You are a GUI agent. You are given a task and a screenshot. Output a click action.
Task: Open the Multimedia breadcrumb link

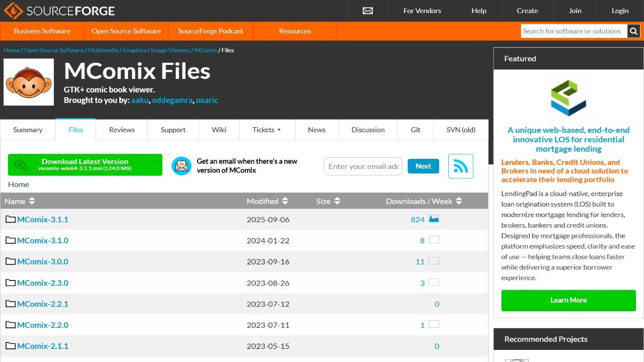point(103,50)
